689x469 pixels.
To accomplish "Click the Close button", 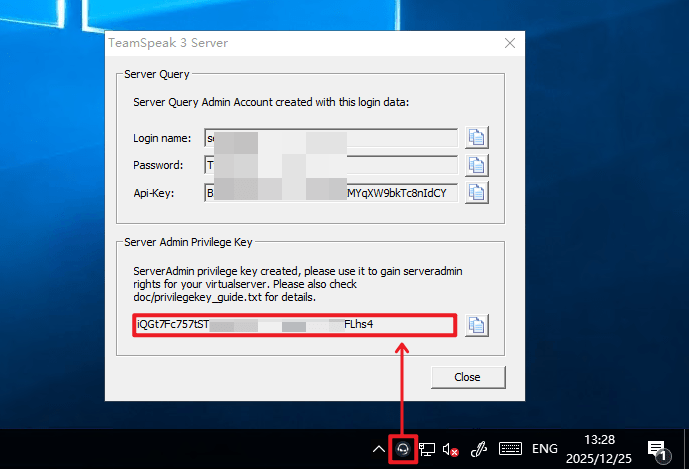I will (x=468, y=377).
